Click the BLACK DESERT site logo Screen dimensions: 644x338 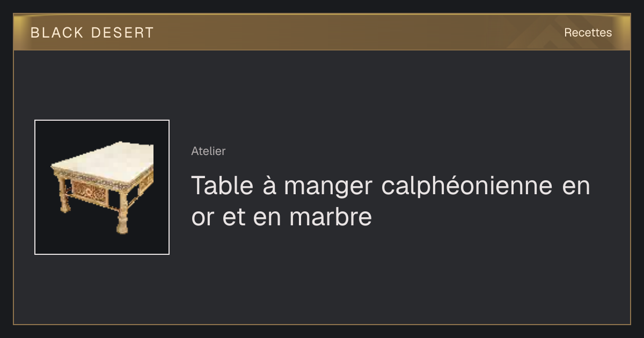pos(92,33)
